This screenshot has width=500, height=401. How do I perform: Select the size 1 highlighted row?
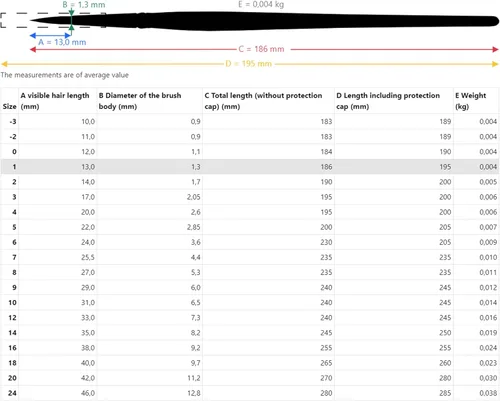pos(250,167)
